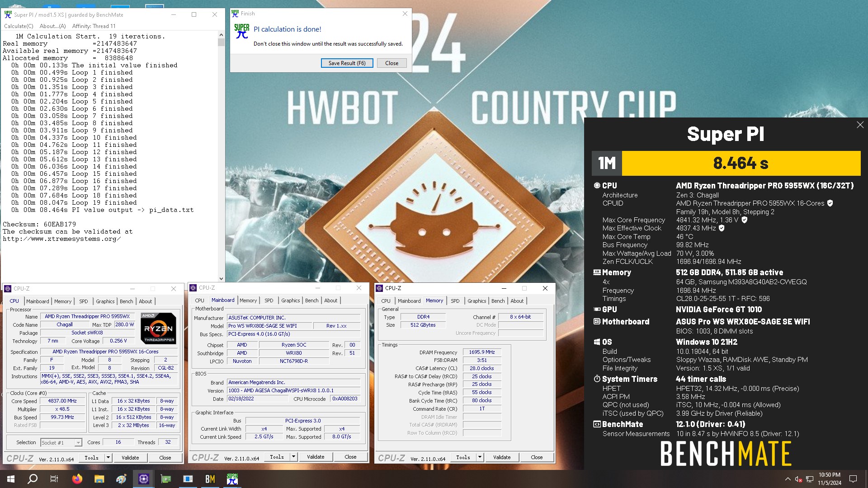The image size is (868, 488).
Task: Open File Explorer from taskbar
Action: click(x=99, y=479)
